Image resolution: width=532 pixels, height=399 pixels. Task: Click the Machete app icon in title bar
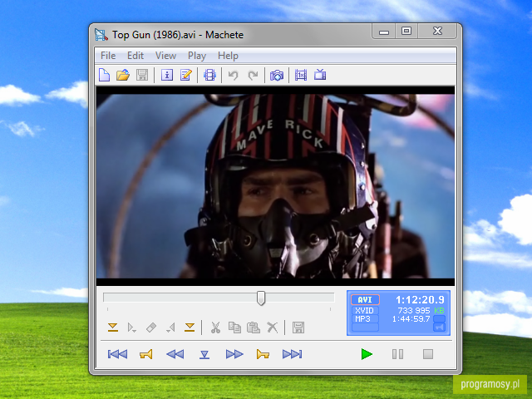[x=101, y=35]
